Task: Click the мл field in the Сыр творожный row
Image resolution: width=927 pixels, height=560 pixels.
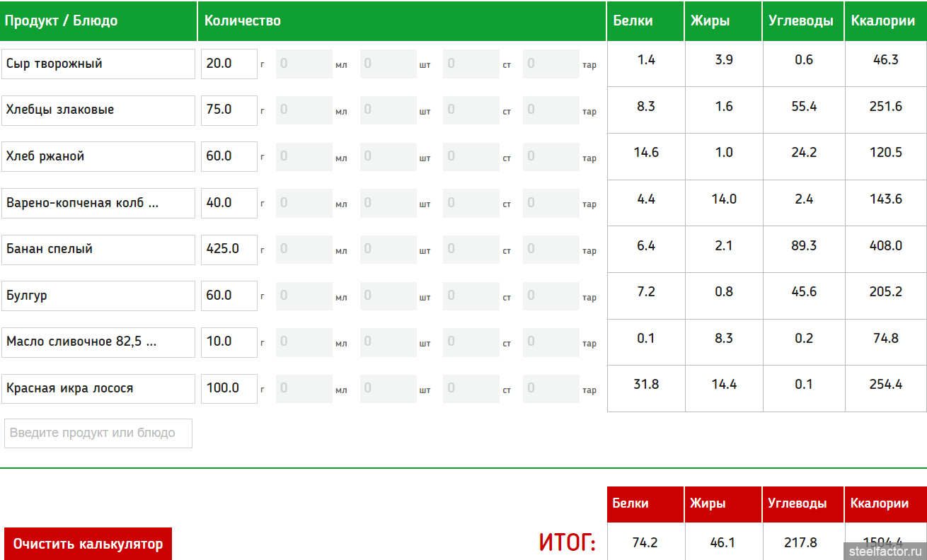Action: point(304,64)
